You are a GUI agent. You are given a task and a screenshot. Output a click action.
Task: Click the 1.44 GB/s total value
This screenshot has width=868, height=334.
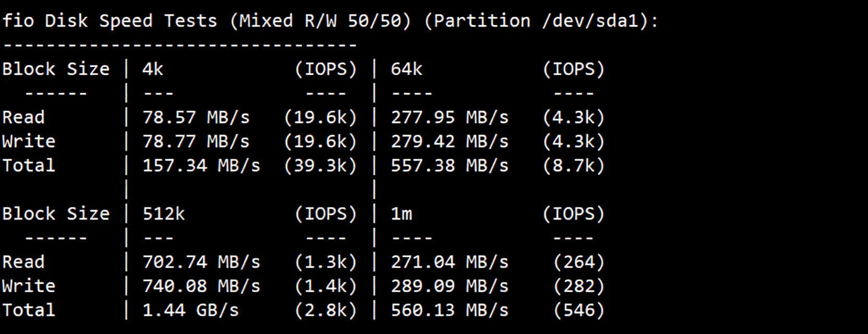point(190,310)
